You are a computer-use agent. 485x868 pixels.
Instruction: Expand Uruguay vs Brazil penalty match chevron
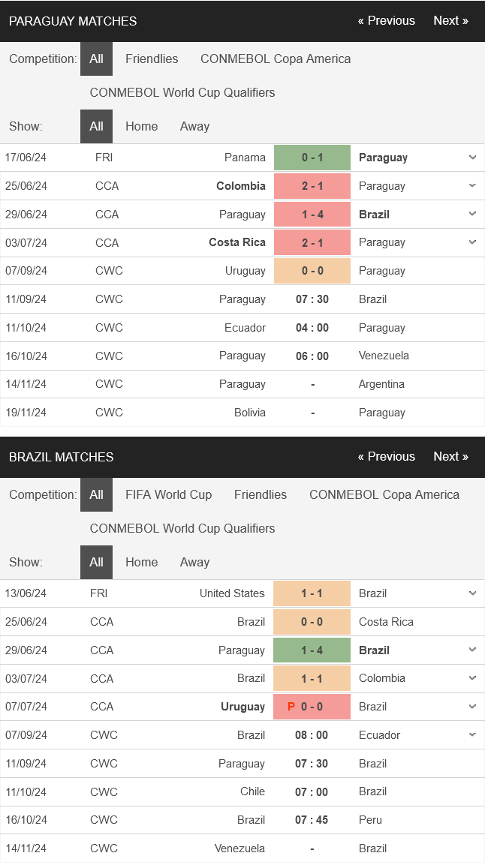pos(472,707)
